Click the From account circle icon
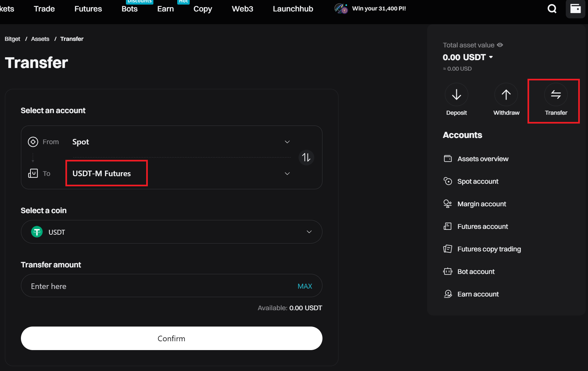 point(33,142)
